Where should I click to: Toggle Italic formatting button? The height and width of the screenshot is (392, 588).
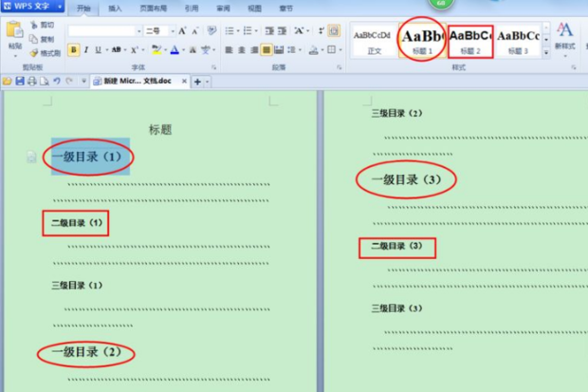[x=86, y=49]
